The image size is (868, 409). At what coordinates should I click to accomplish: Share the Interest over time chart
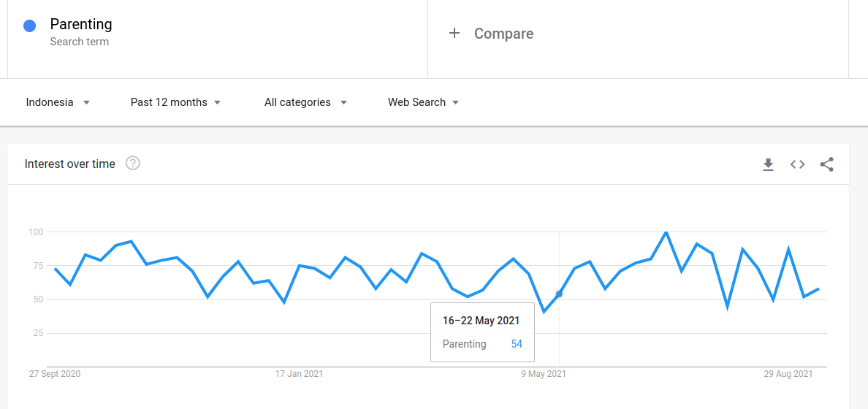[826, 164]
